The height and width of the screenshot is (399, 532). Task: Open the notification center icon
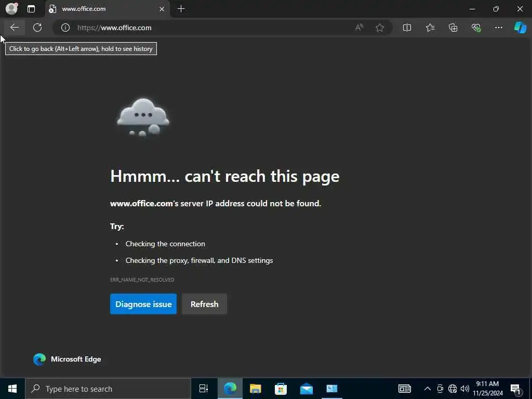(516, 390)
